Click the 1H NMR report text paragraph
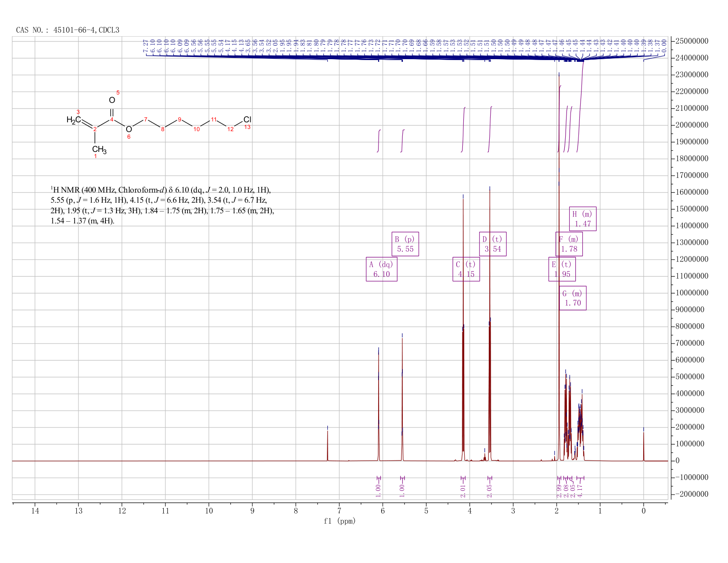 click(x=162, y=205)
